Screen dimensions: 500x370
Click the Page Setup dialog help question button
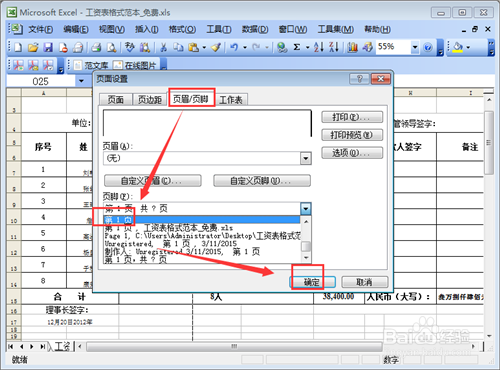(x=359, y=79)
